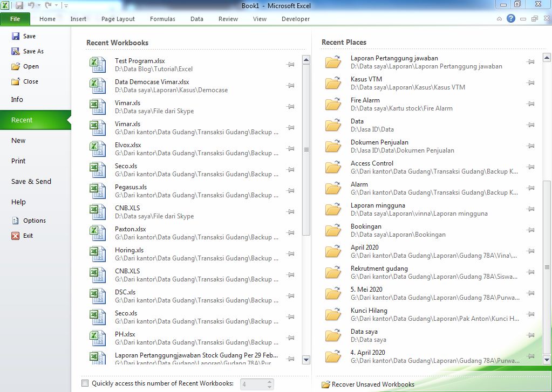Pin Elvox.xlsx to the recent list

(x=290, y=148)
